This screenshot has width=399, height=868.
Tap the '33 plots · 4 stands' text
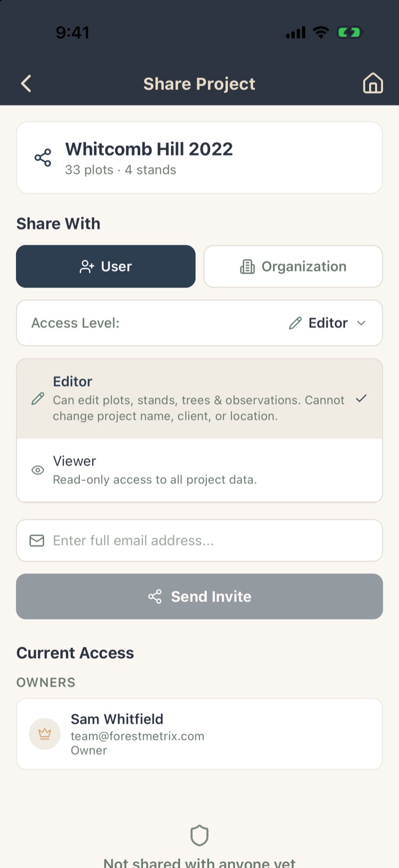[x=120, y=170]
